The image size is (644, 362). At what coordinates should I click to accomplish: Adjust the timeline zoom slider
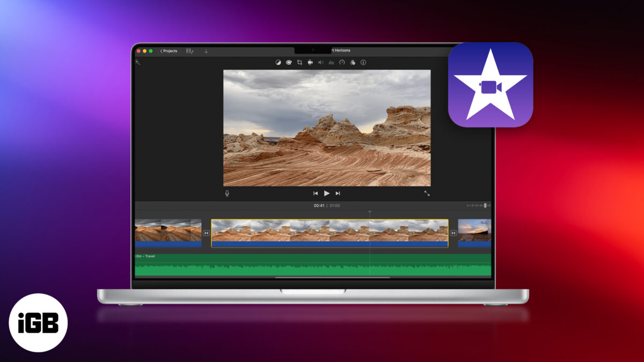(x=486, y=204)
